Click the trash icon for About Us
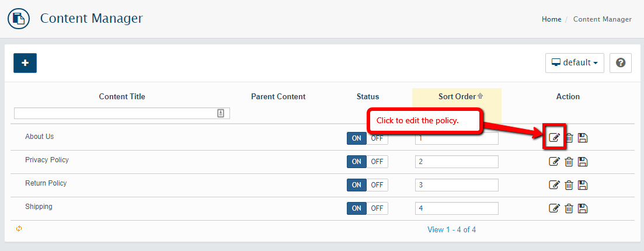The width and height of the screenshot is (644, 251). [x=569, y=138]
